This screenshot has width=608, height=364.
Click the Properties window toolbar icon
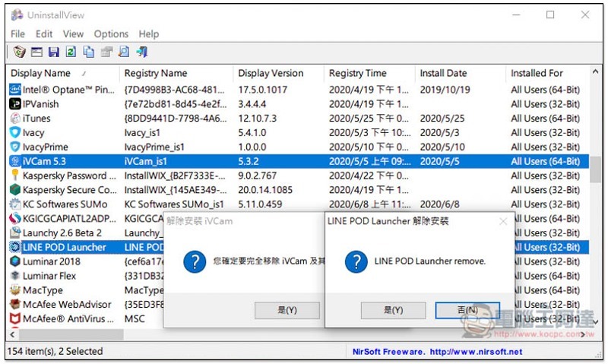coord(36,52)
